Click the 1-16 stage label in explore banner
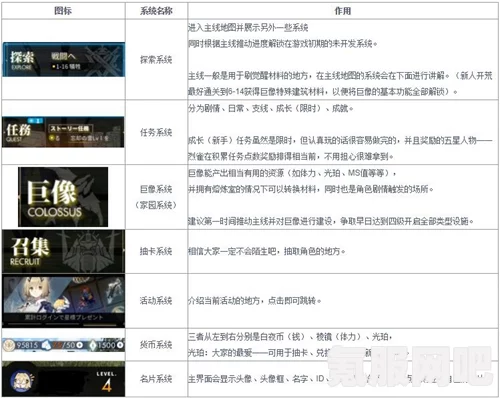The height and width of the screenshot is (398, 500). 66,67
